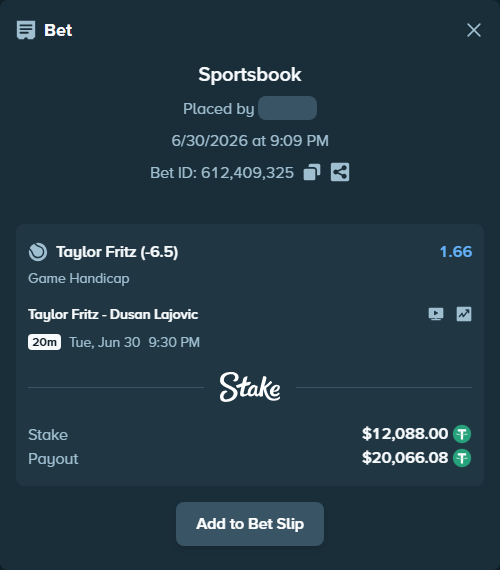Close the Bet dialog
The height and width of the screenshot is (570, 500).
[474, 30]
